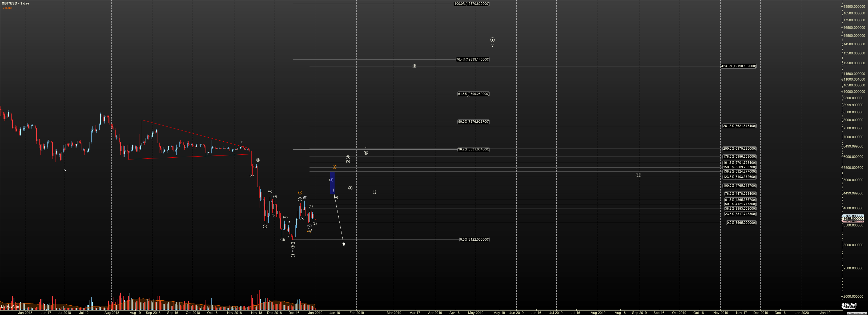The width and height of the screenshot is (868, 315).
Task: Select the (Y) wave label at chart bottom
Action: coord(293,255)
